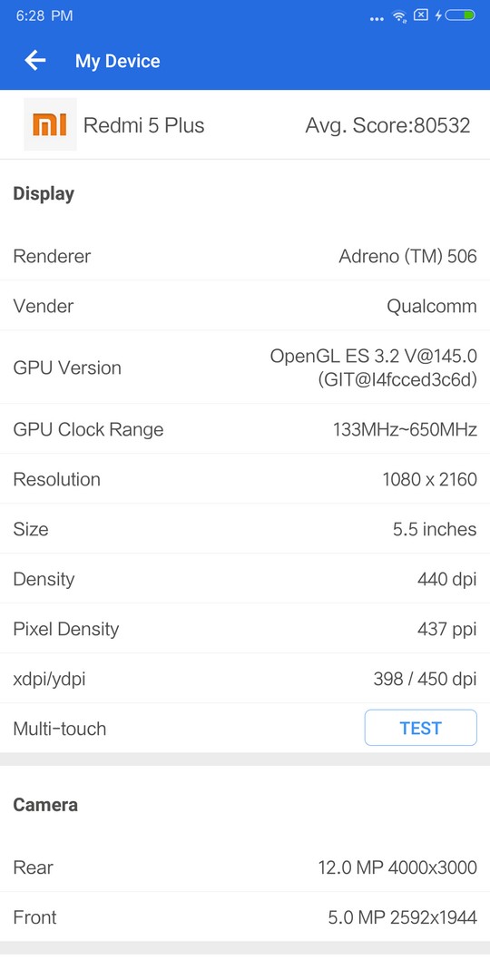This screenshot has height=980, width=490.
Task: Select the My Device title
Action: pyautogui.click(x=117, y=61)
